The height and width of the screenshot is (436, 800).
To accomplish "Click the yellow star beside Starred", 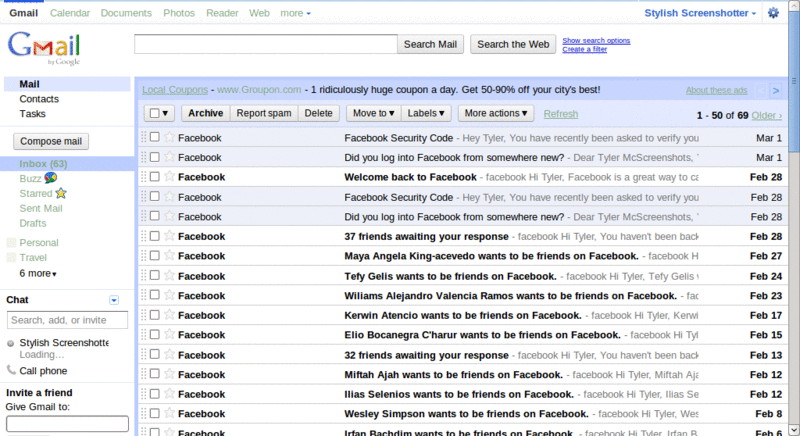I will click(x=61, y=193).
